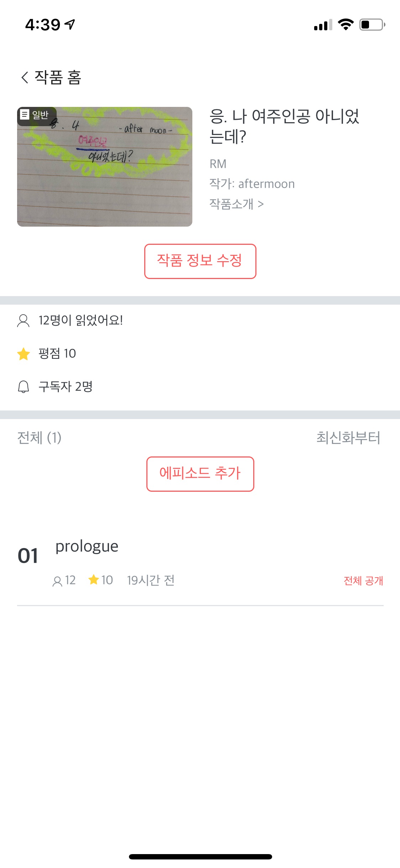The image size is (400, 868).
Task: Tap the author name aftermoon
Action: pyautogui.click(x=266, y=184)
